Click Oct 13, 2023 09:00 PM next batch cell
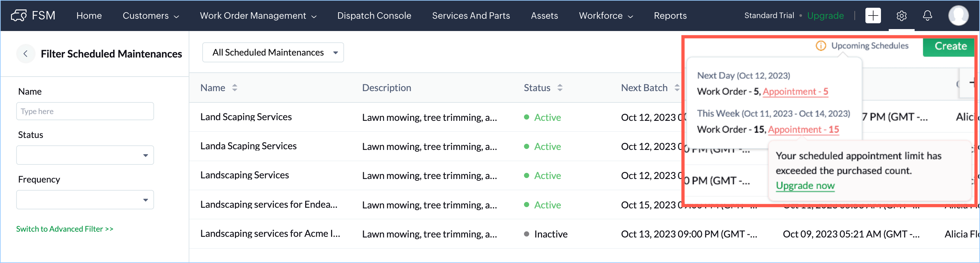Screen dimensions: 980x263 [689, 234]
